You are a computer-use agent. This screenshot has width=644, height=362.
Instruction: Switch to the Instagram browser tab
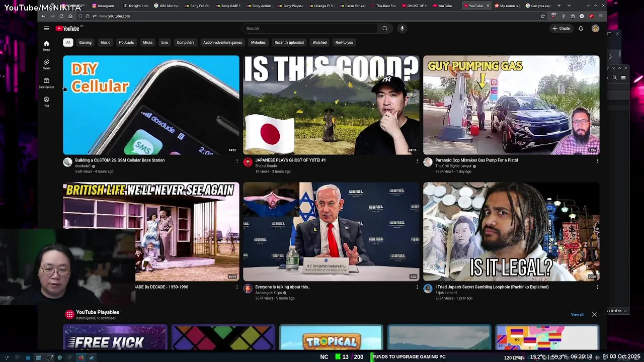tap(103, 6)
